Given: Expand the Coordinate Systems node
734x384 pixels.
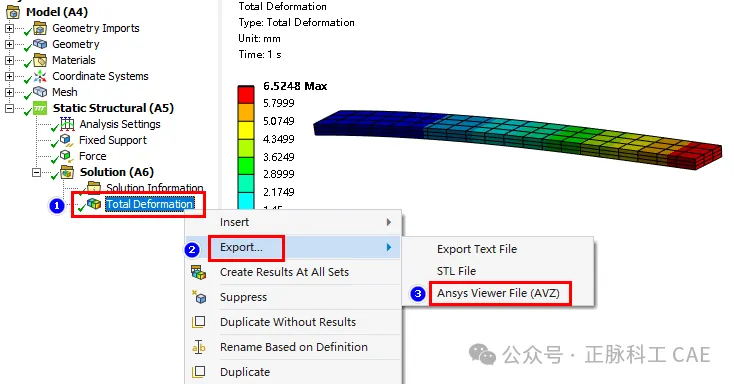Looking at the screenshot, I should [9, 76].
